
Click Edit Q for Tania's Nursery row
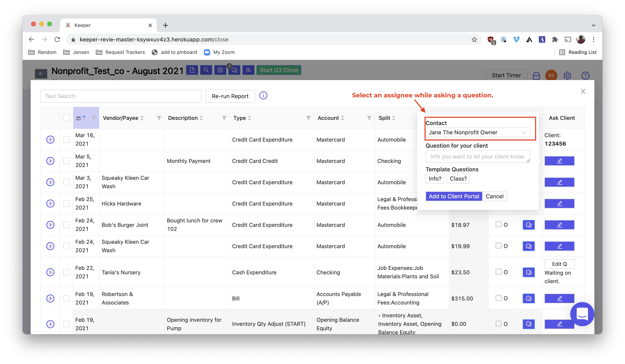[x=559, y=264]
